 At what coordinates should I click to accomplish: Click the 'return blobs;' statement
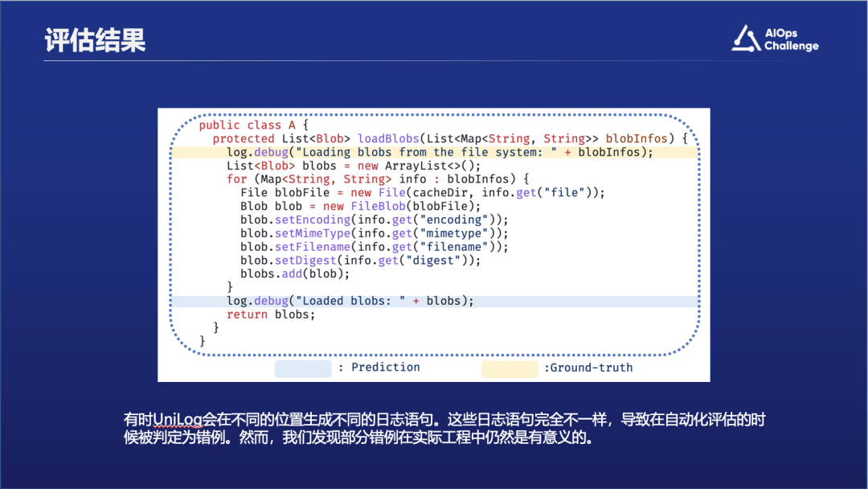(271, 314)
